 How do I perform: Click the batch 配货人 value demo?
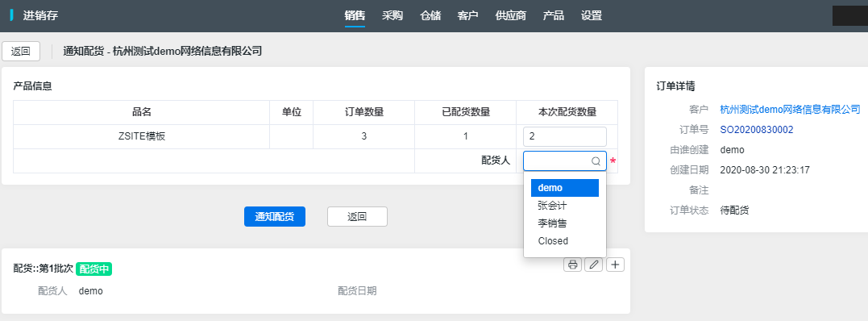point(91,291)
